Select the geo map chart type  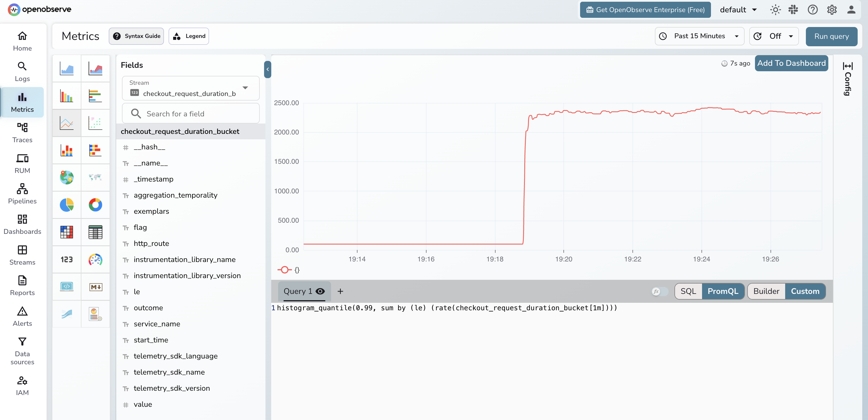(x=67, y=178)
